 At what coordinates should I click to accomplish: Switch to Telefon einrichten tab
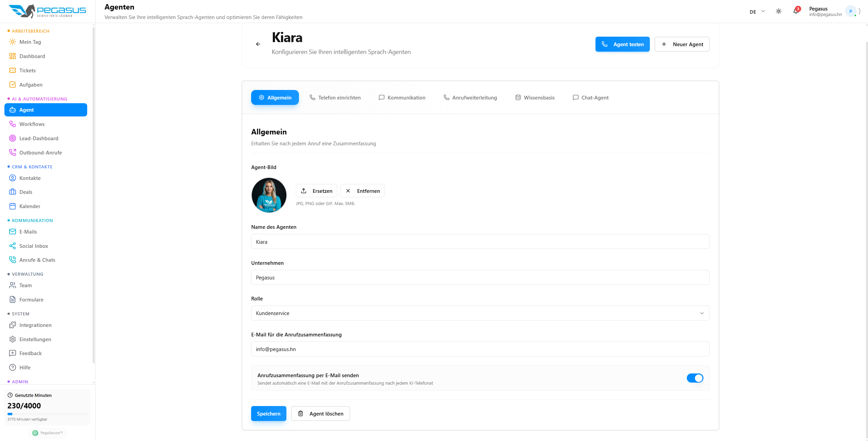(x=335, y=98)
